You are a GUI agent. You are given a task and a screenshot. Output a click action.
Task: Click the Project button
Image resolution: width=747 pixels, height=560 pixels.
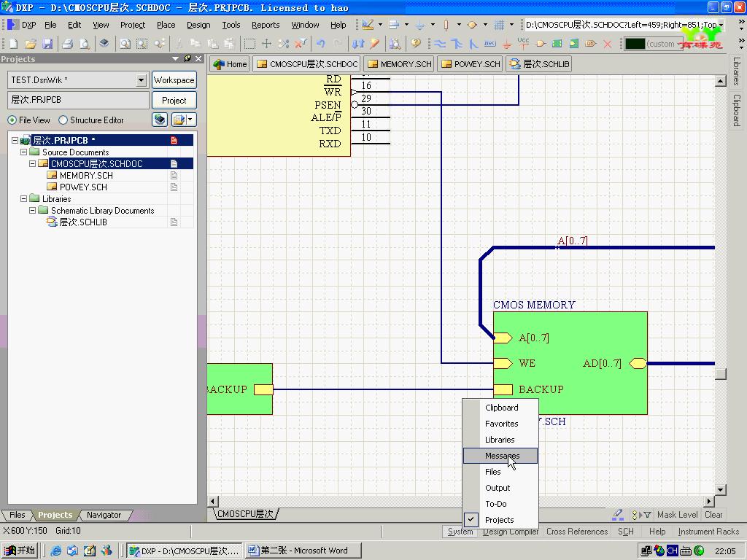174,101
